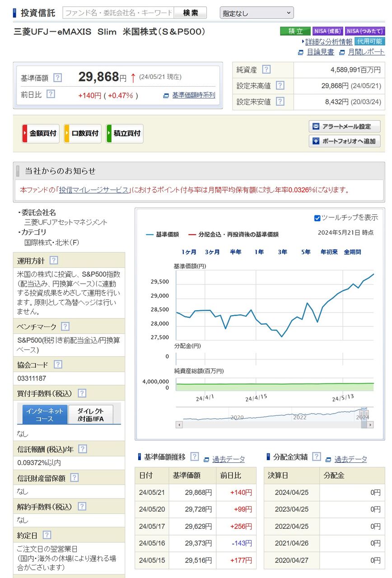Select 1ヶ月 chart period
Viewport: 392px width, 578px height.
point(189,252)
